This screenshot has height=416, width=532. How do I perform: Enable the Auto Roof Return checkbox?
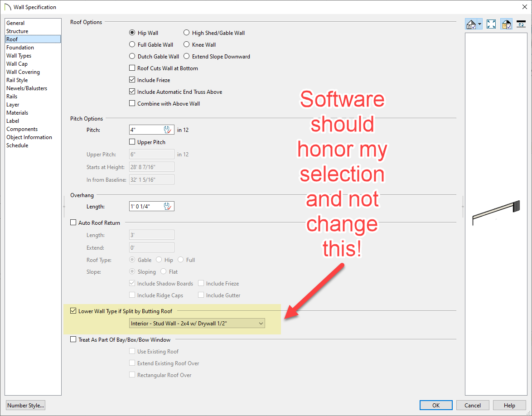tap(73, 223)
